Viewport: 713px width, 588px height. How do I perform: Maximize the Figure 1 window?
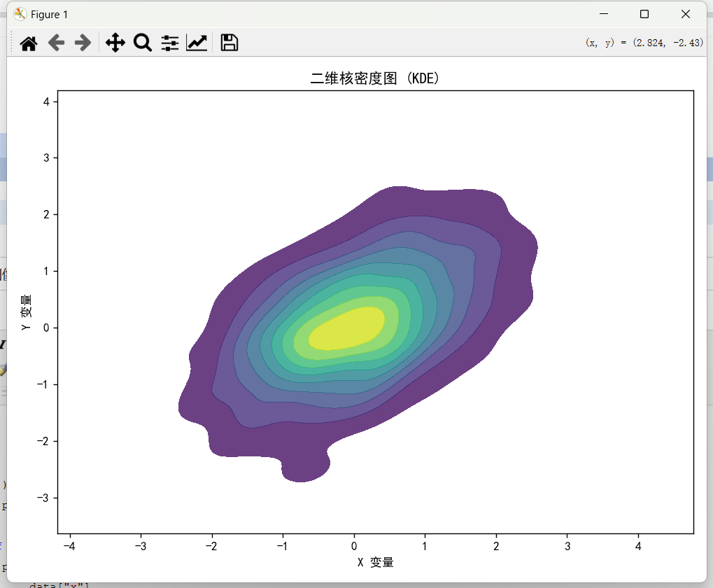click(644, 14)
